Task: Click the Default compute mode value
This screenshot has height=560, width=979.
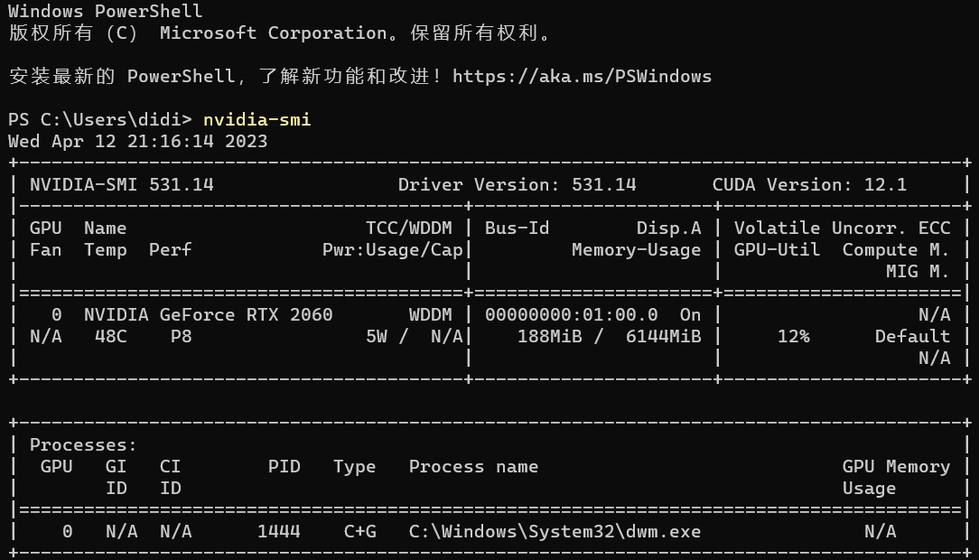Action: (x=912, y=336)
